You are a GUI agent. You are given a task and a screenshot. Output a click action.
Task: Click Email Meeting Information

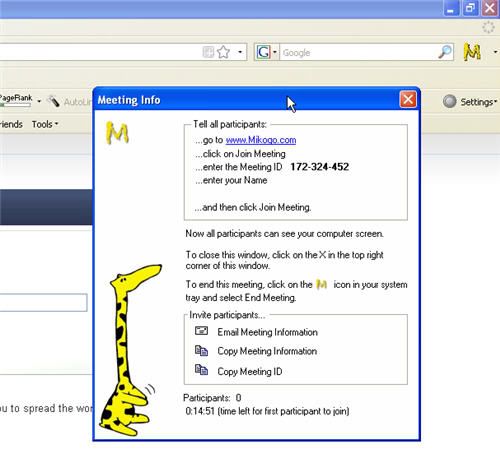267,332
